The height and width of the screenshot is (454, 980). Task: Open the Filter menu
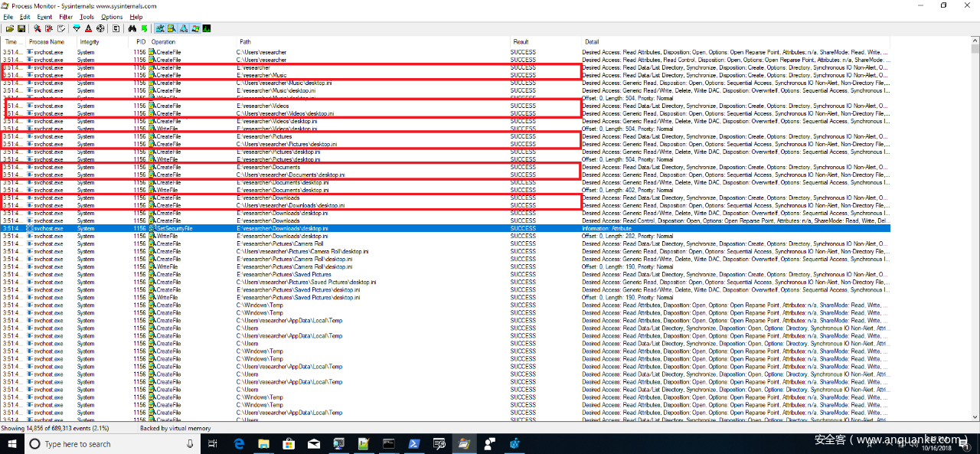(x=66, y=16)
